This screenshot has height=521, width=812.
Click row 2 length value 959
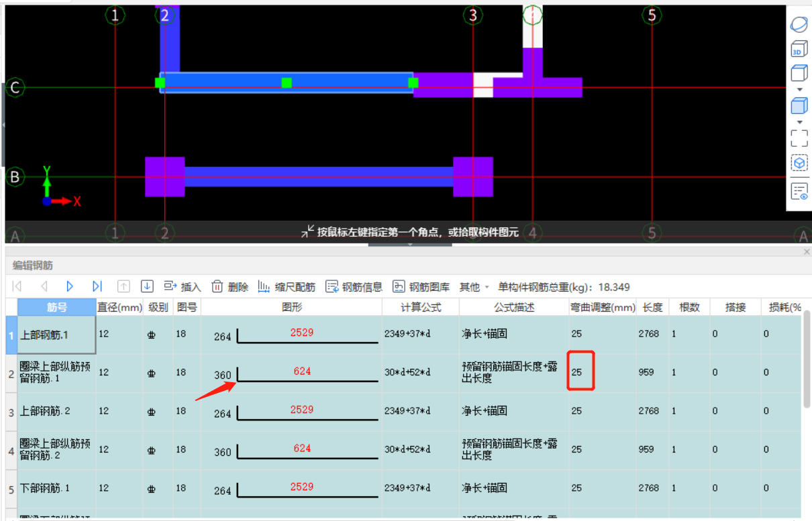click(x=646, y=372)
